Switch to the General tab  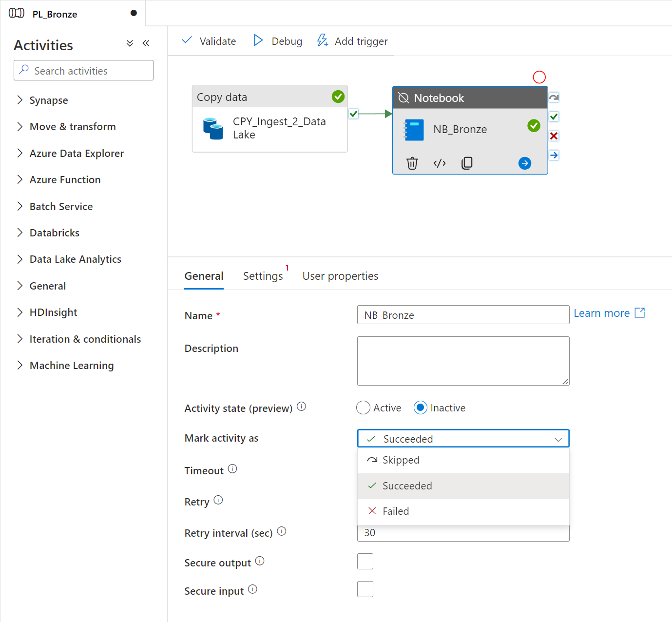coord(204,276)
